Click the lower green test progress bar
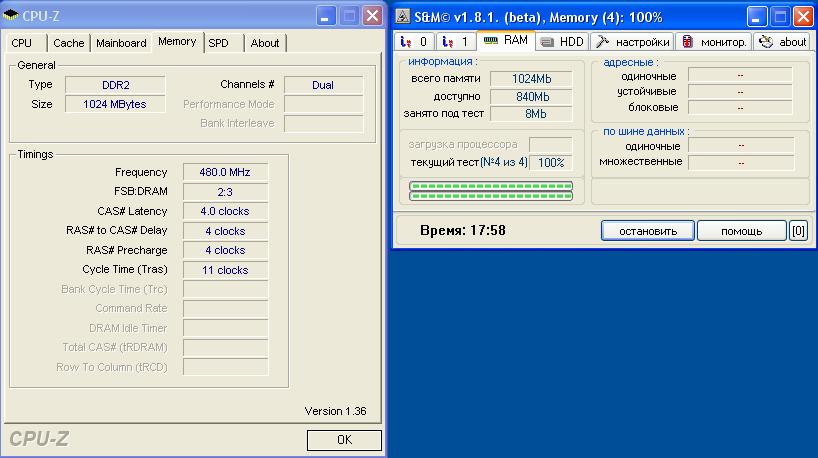This screenshot has width=818, height=458. coord(491,196)
